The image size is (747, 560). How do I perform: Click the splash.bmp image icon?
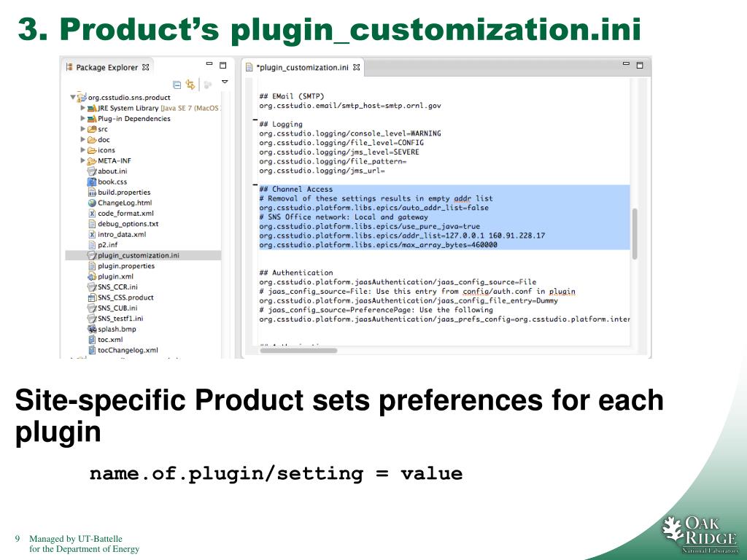[x=92, y=329]
